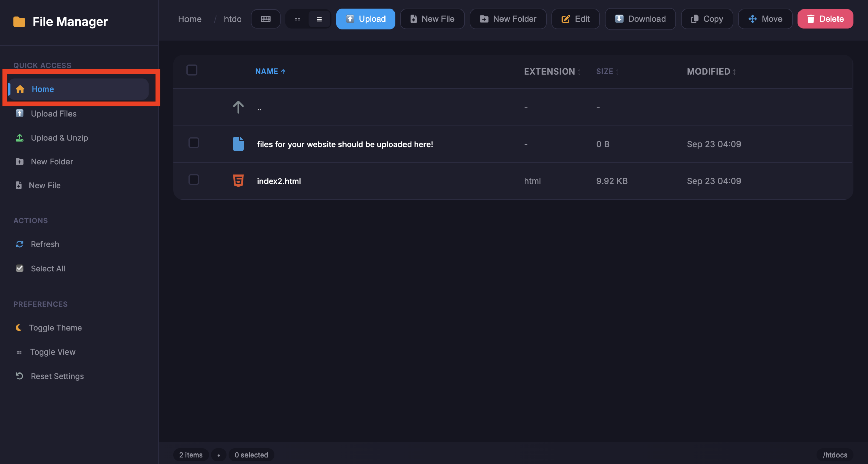This screenshot has height=464, width=868.
Task: Click the 'html' extension cell
Action: tap(532, 181)
